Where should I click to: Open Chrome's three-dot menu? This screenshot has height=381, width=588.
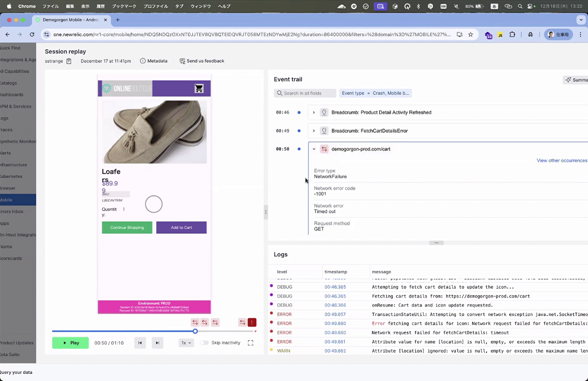580,34
